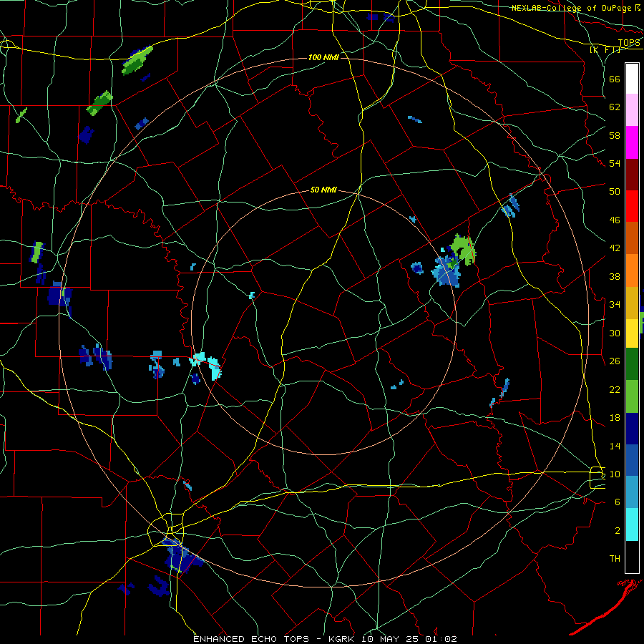Screen dimensions: 644x644
Task: Click the "18" legend value
Action: (x=615, y=418)
